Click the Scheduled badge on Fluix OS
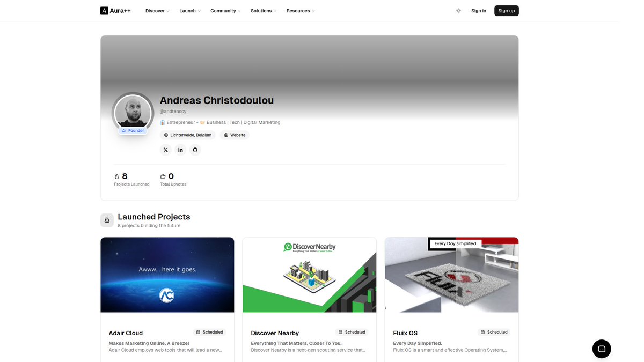The width and height of the screenshot is (644, 362). click(x=494, y=332)
